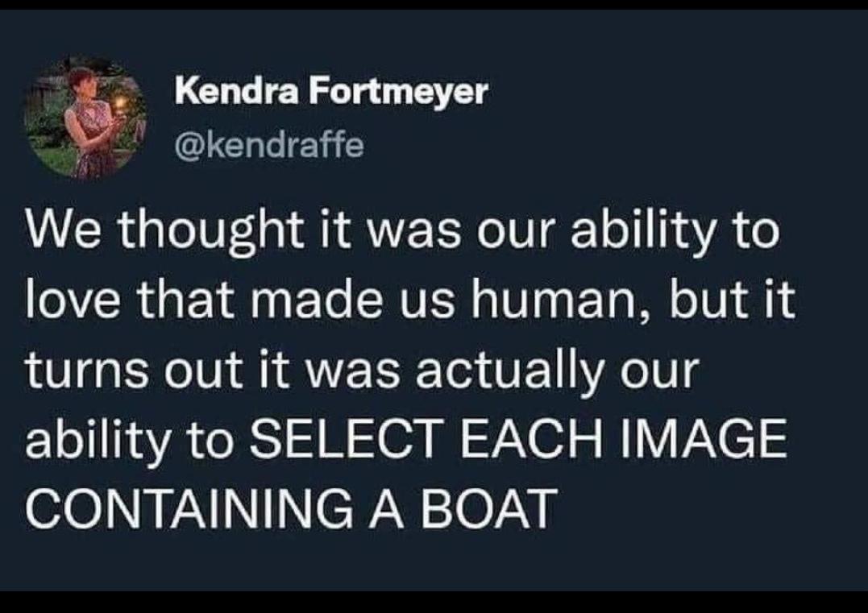The width and height of the screenshot is (868, 613).
Task: Click the black bar above the tweet
Action: (x=434, y=5)
